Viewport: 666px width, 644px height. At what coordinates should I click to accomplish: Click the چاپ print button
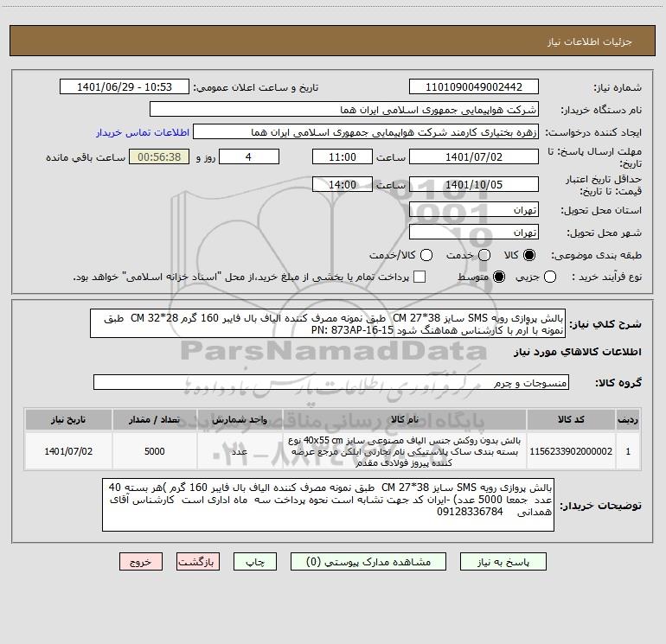pos(255,562)
